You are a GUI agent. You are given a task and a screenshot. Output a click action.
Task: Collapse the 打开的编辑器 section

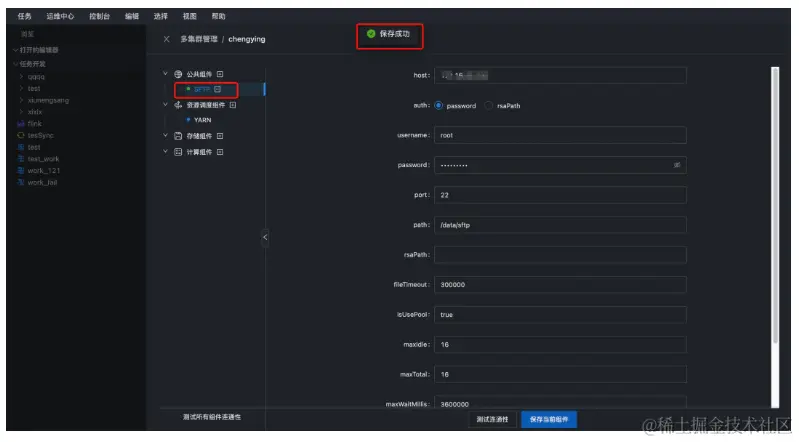click(15, 50)
